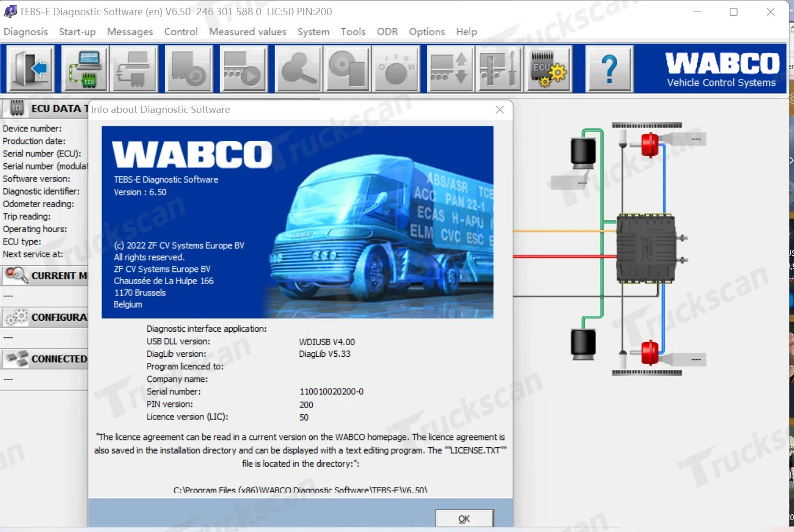Click the exit diagnostic session door icon
The width and height of the screenshot is (794, 532).
[30, 69]
